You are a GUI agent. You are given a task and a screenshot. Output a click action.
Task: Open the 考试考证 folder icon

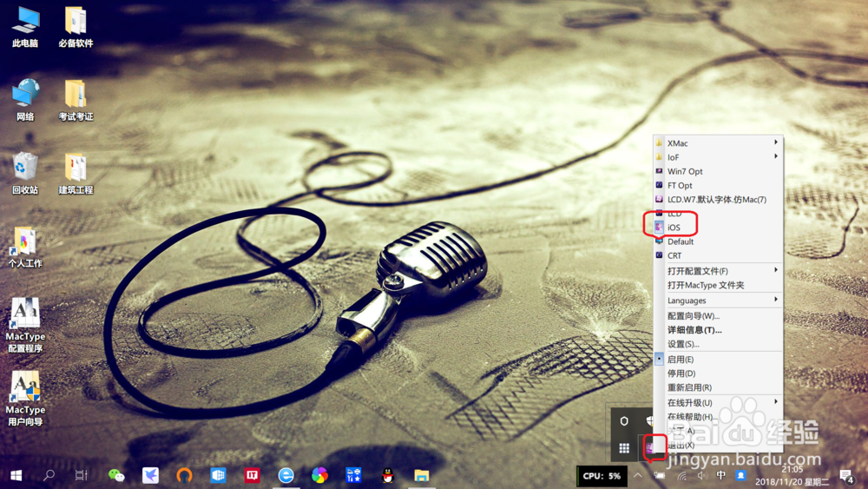tap(76, 100)
